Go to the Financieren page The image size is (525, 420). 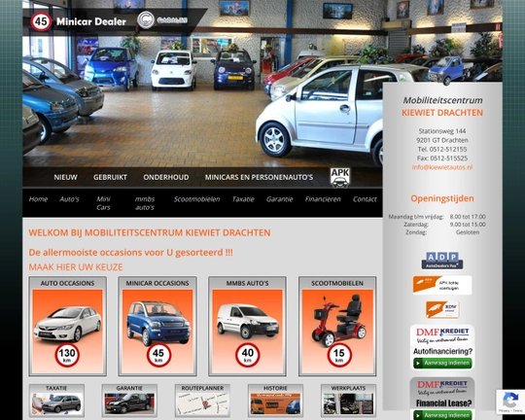pos(323,199)
